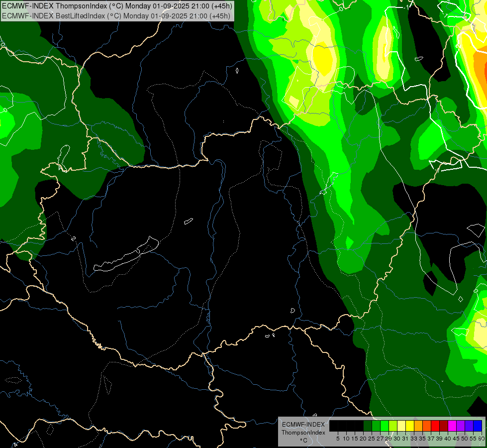487x448 pixels.
Task: Click the legend label 'ECMWF-INDEX'
Action: (303, 425)
